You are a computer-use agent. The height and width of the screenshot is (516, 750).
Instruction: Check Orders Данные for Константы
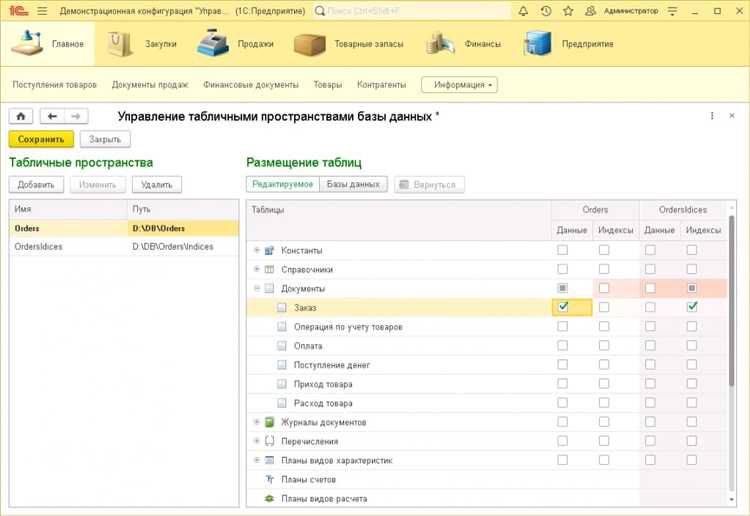(563, 250)
